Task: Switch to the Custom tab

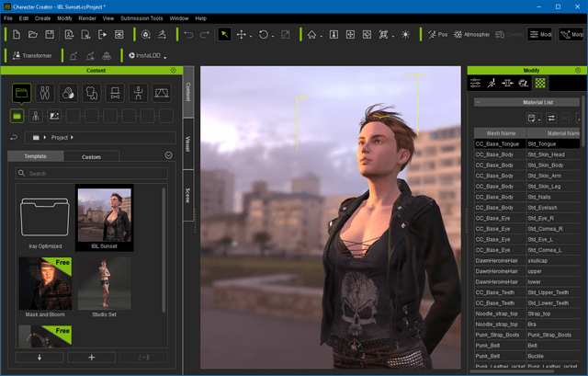Action: [x=91, y=157]
